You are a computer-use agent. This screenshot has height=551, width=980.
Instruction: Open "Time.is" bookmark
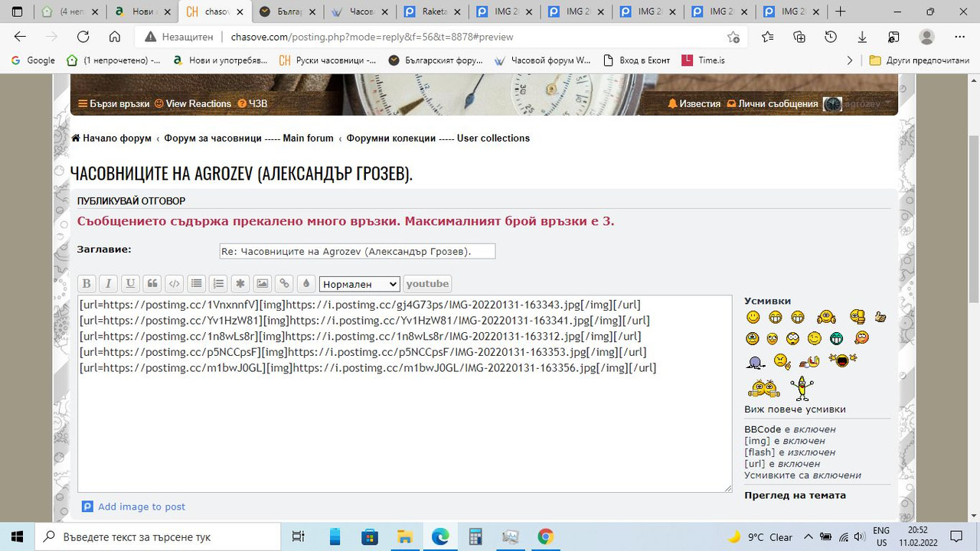coord(703,60)
